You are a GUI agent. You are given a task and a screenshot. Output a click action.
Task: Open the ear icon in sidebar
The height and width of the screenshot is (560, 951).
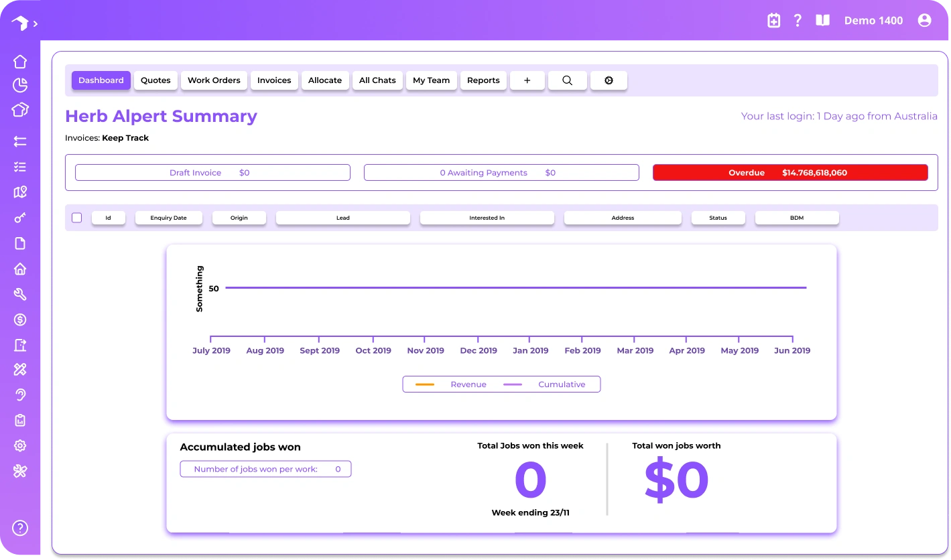[x=20, y=395]
